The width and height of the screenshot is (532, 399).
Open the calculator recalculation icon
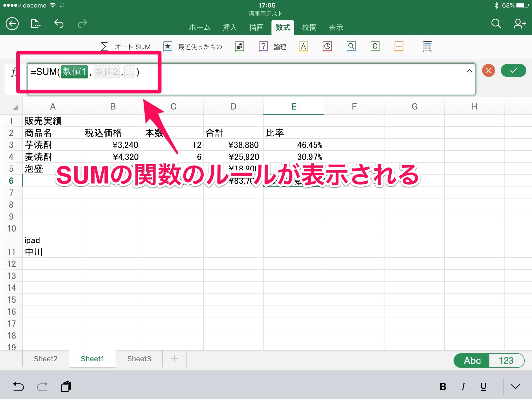[427, 47]
